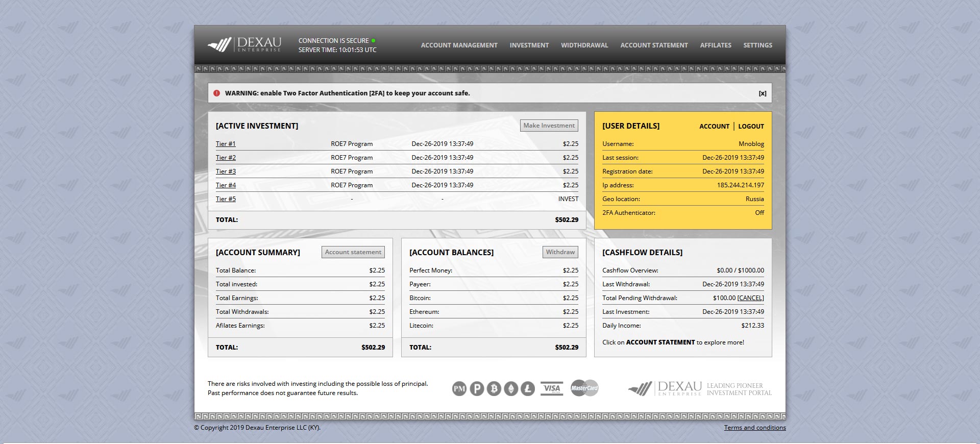Click the Cashflow Overview value $0.00 / $1000.00
Image resolution: width=980 pixels, height=444 pixels.
click(740, 270)
